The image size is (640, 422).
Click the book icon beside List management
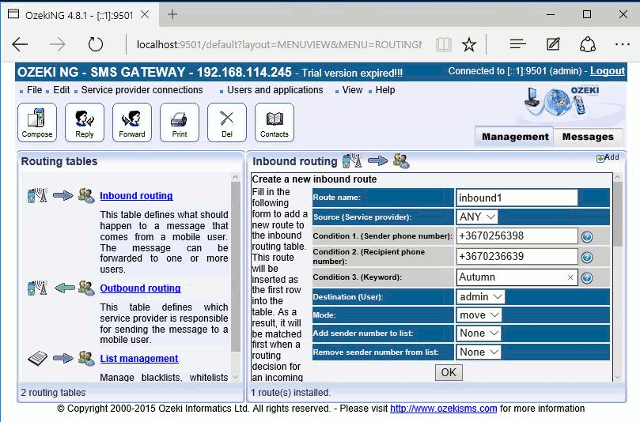[x=38, y=358]
